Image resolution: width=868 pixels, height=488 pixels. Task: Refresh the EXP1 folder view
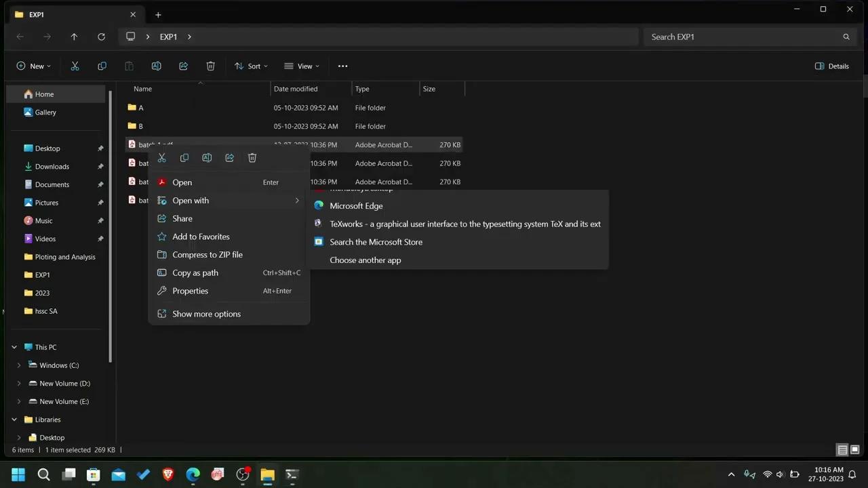[x=101, y=37]
